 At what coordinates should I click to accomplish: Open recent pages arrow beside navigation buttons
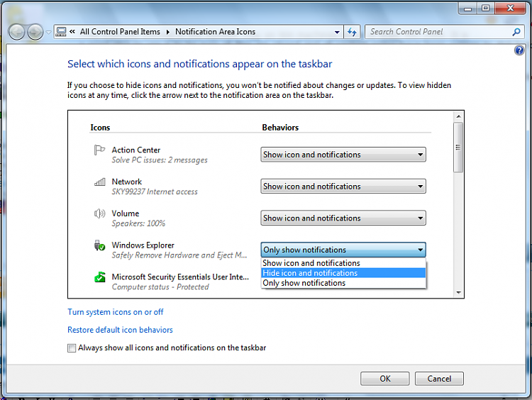[x=48, y=32]
